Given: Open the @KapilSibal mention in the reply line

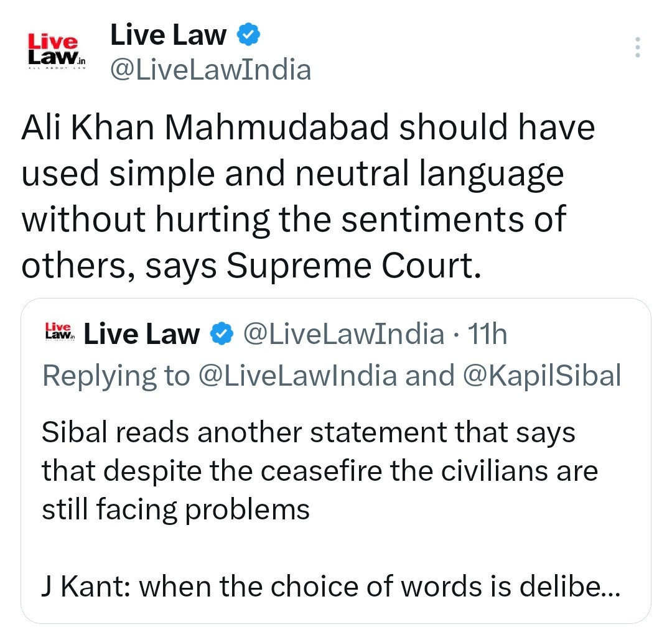Looking at the screenshot, I should (542, 376).
